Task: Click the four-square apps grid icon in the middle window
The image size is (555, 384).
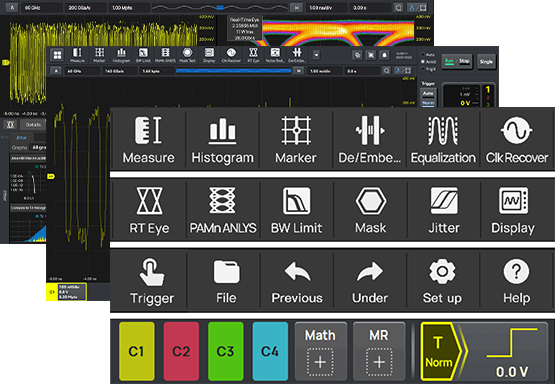Action: point(57,55)
